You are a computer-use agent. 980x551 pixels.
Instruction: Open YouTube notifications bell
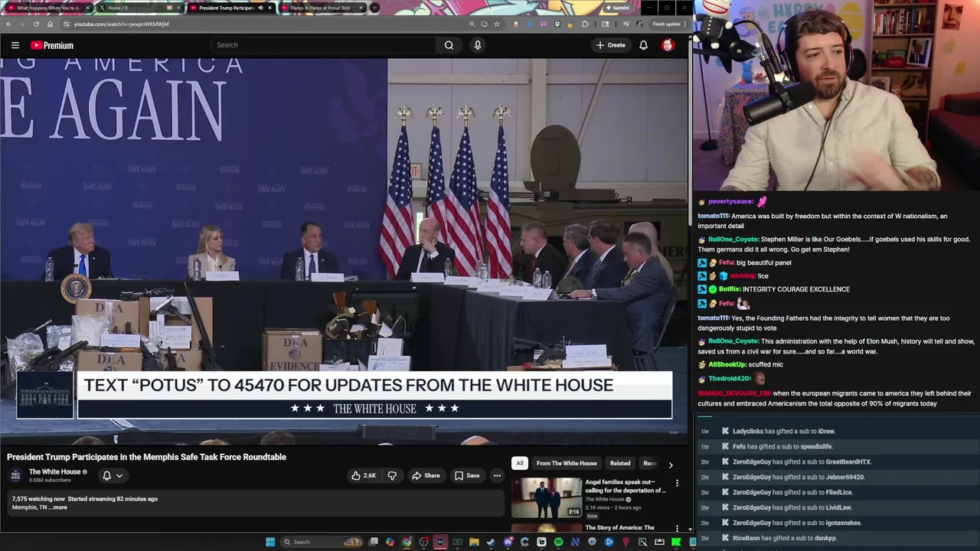pos(643,45)
